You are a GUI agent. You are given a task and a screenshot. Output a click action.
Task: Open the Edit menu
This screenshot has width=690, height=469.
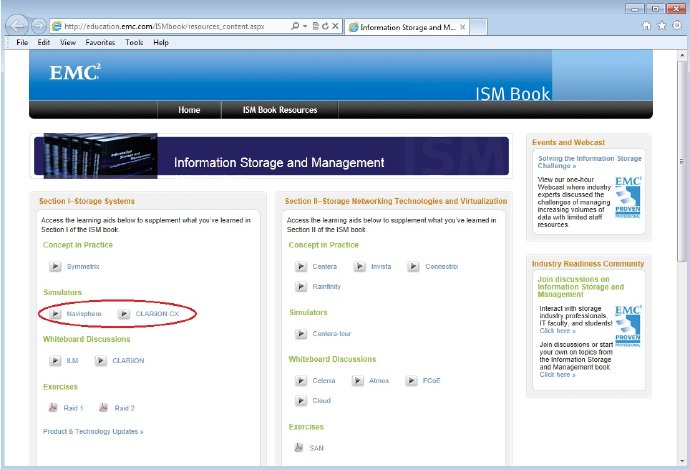[x=44, y=43]
